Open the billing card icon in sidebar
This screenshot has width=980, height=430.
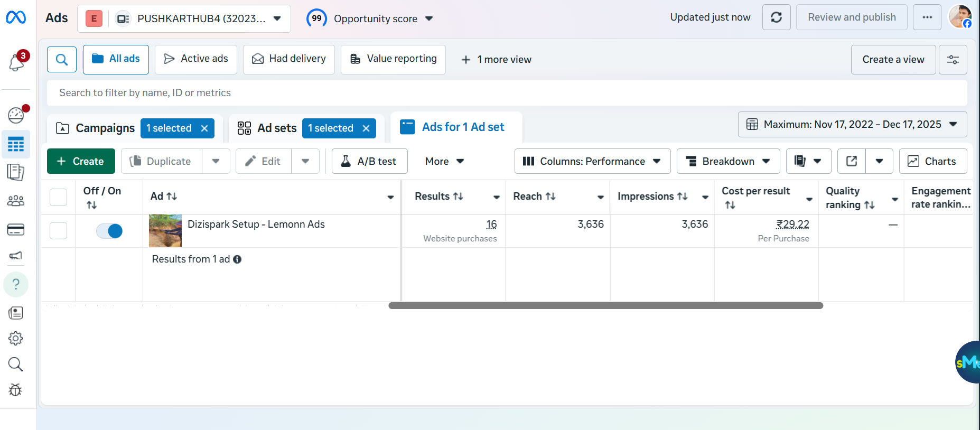point(16,229)
